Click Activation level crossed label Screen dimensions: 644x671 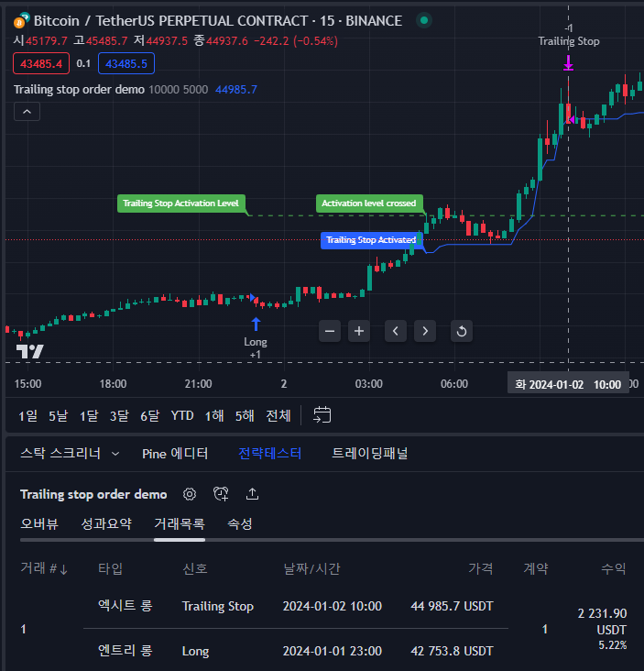pos(369,203)
